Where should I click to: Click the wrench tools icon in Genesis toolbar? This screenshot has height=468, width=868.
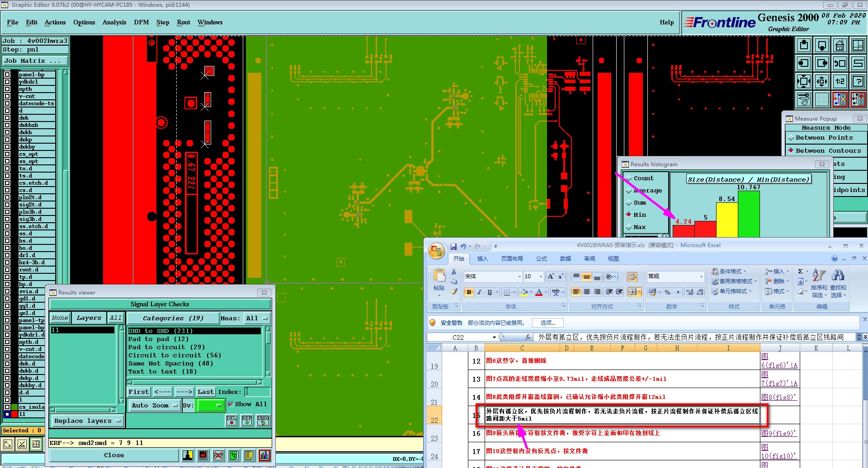pyautogui.click(x=804, y=99)
